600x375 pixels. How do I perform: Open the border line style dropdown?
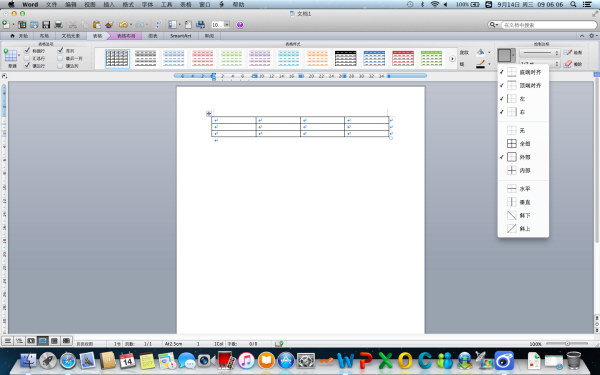(x=540, y=53)
